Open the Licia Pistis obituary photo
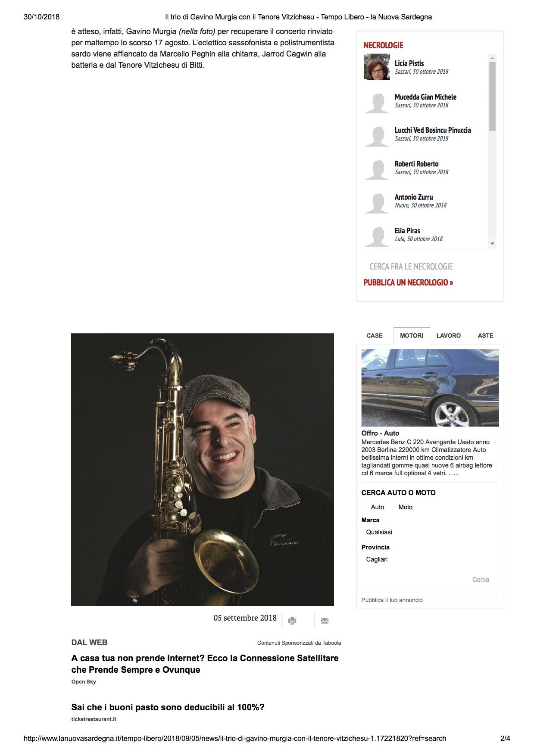This screenshot has width=534, height=756. click(377, 67)
